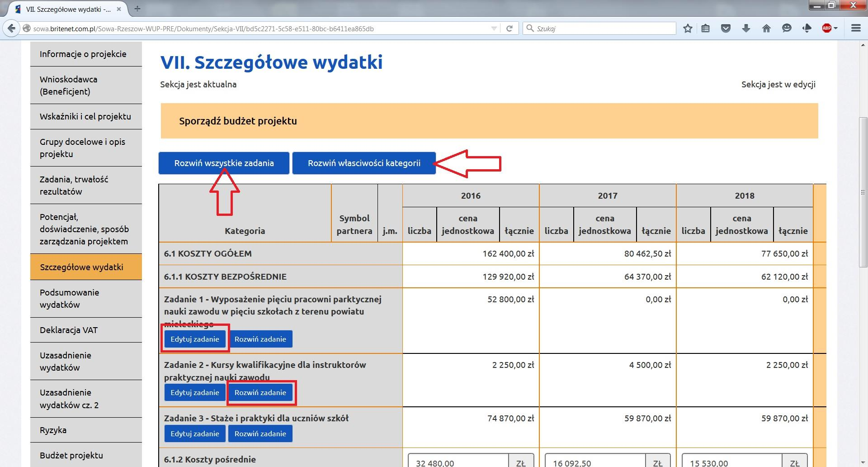Click the Sekcja jest w edycji status
868x467 pixels.
click(x=778, y=84)
